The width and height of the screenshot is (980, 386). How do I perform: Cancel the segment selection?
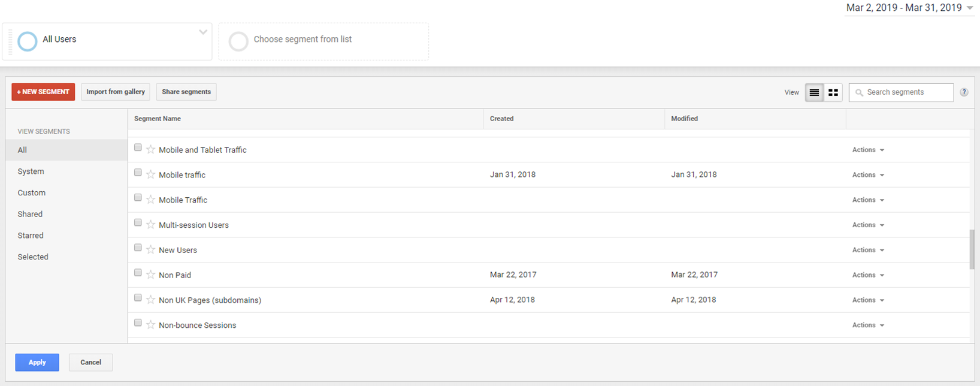90,362
